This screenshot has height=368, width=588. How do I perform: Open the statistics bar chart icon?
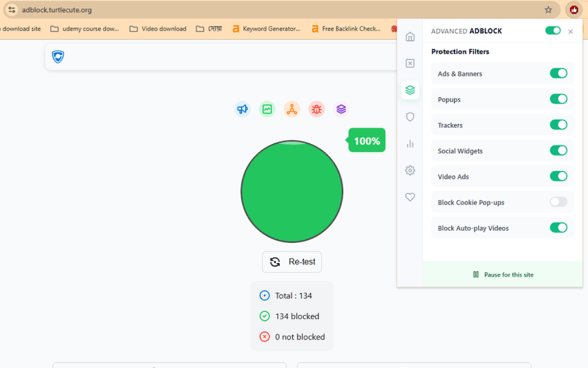click(x=410, y=144)
